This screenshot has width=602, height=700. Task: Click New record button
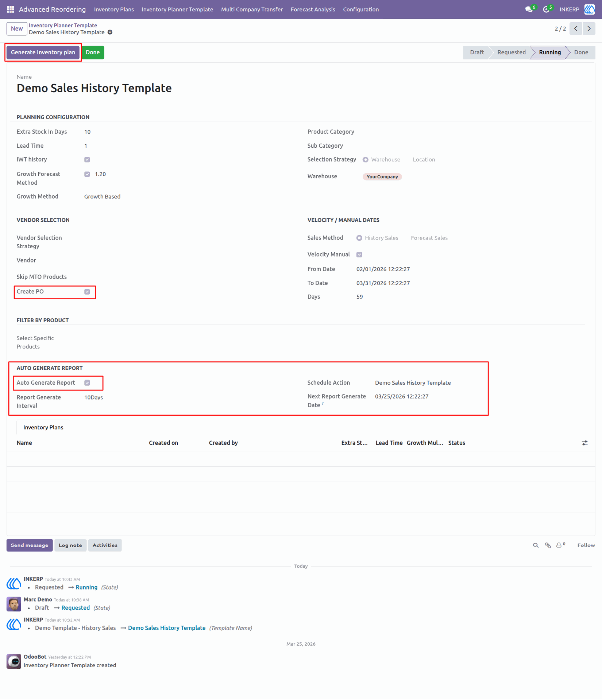click(17, 29)
